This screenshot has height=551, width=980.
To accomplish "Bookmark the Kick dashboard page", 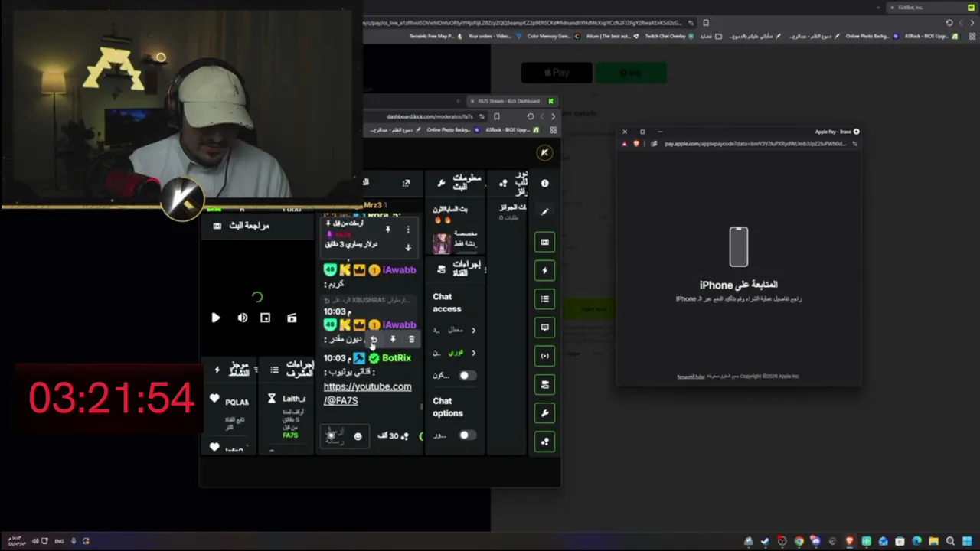I will tap(497, 117).
